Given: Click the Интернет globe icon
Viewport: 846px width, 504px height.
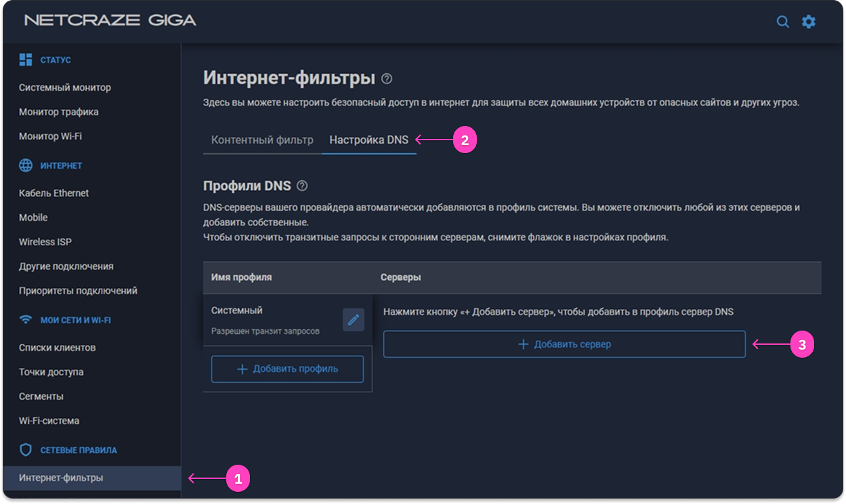Looking at the screenshot, I should 26,165.
